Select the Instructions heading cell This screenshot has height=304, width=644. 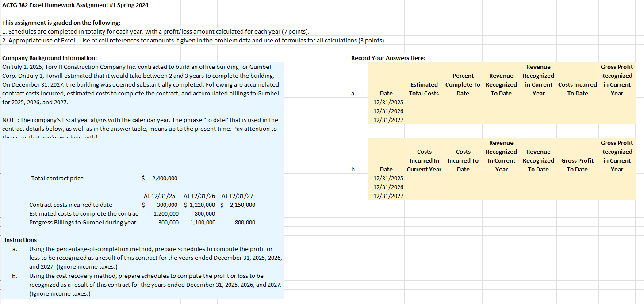click(x=20, y=240)
